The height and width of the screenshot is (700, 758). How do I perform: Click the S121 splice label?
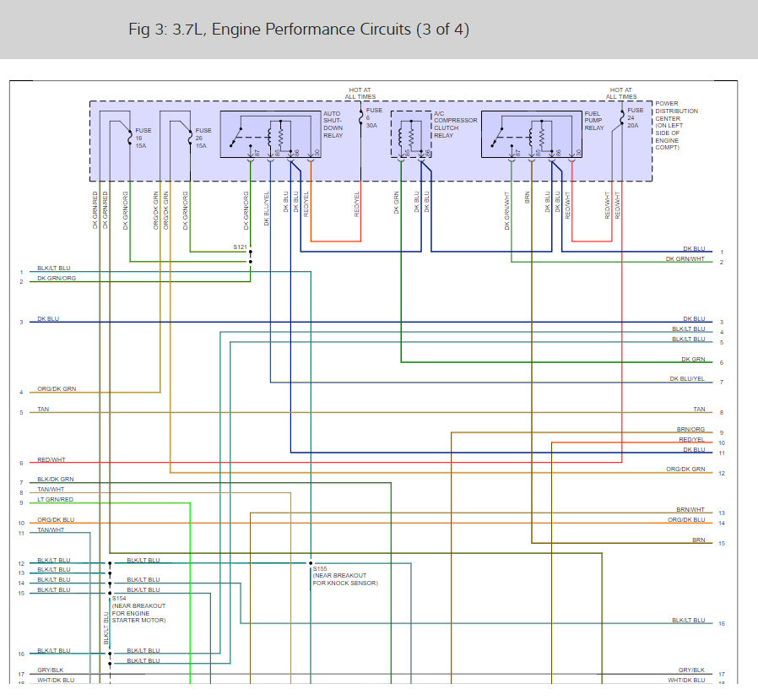click(x=240, y=247)
